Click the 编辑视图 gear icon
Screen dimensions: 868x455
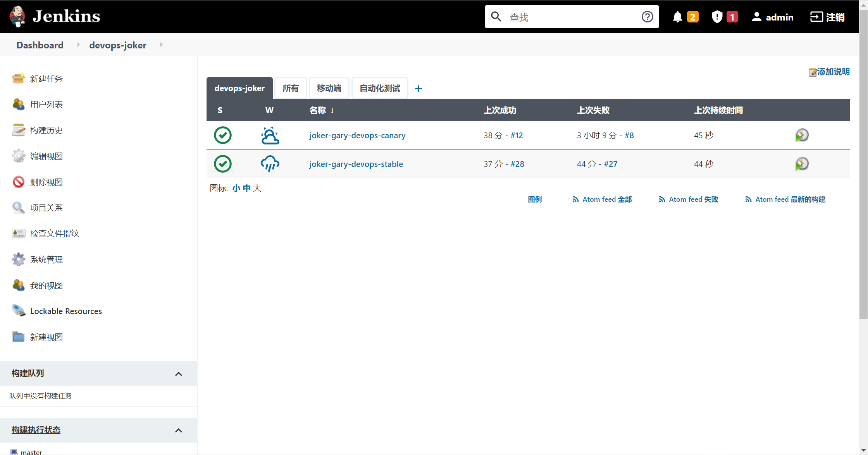pos(18,156)
